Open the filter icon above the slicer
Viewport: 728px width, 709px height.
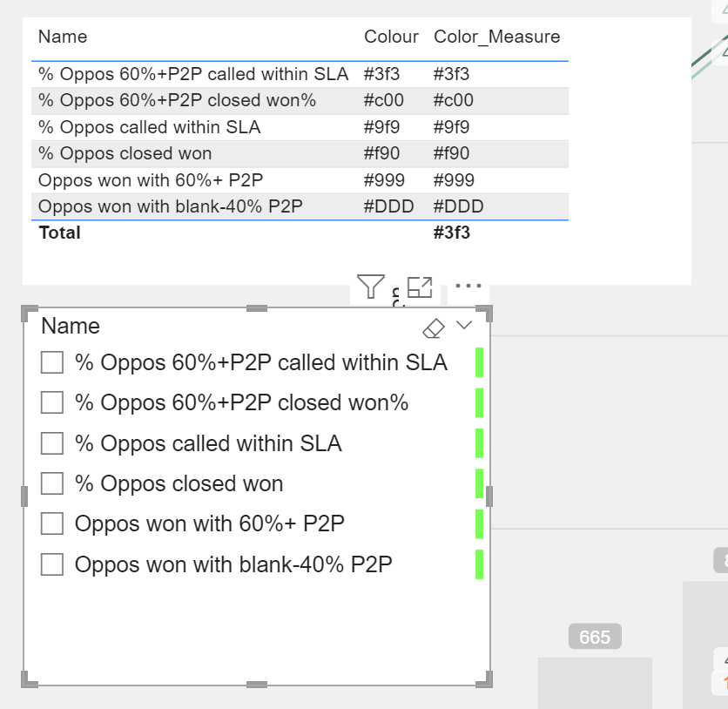370,287
